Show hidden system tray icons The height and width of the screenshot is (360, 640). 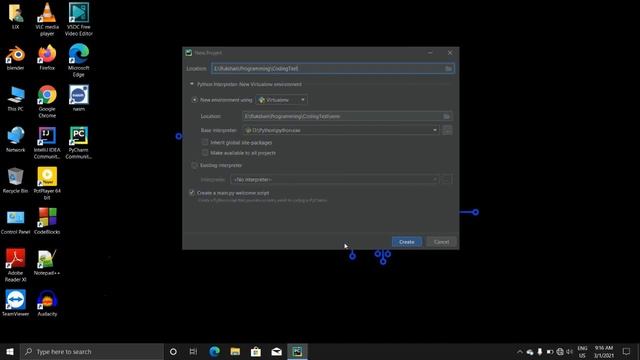[x=520, y=351]
